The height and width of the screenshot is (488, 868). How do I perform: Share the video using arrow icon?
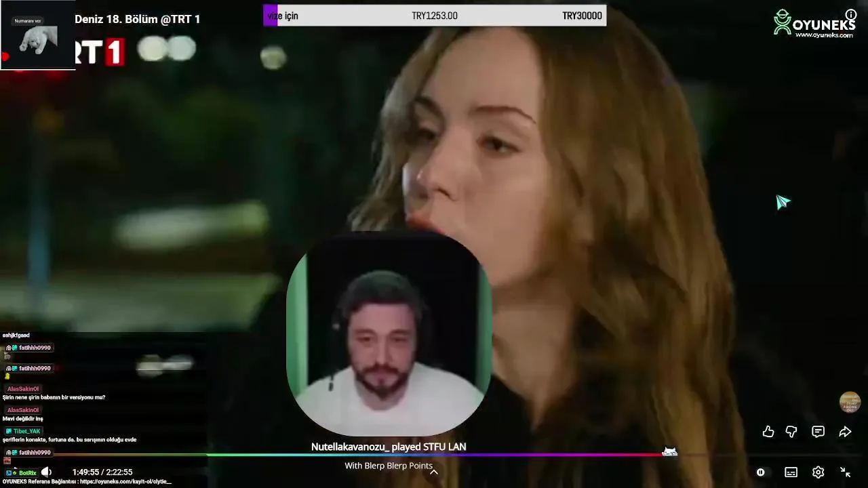(845, 432)
